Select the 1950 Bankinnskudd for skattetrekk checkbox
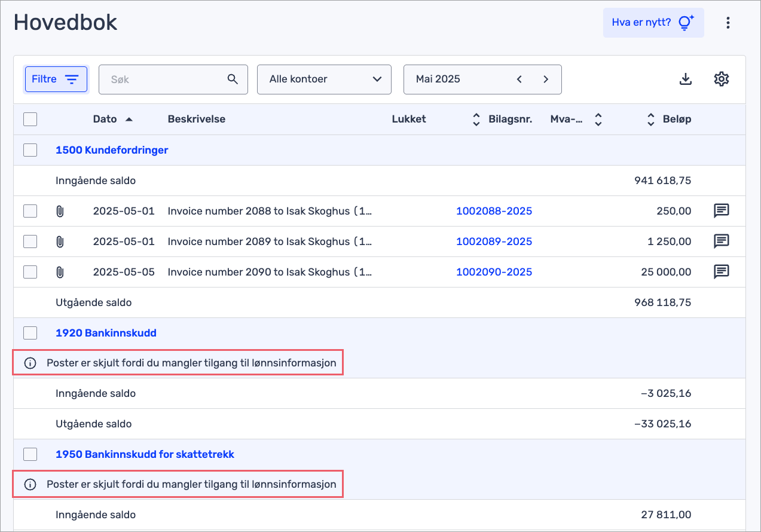Viewport: 761px width, 532px height. pos(30,454)
